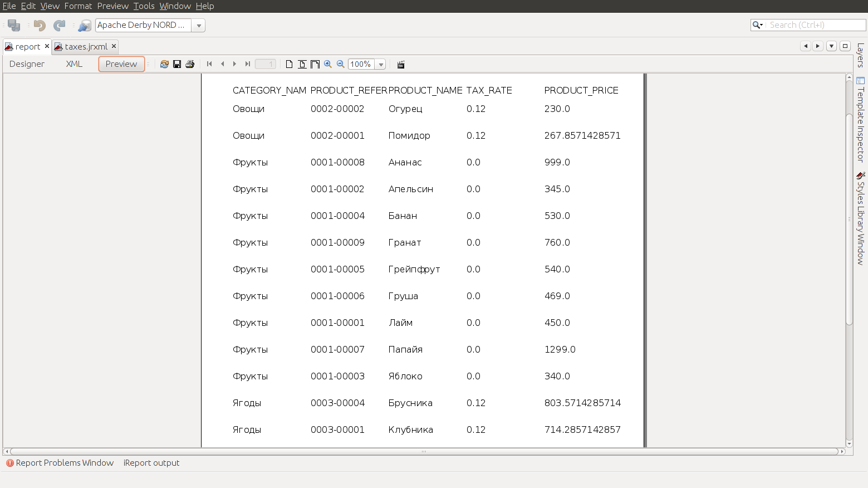Go to the previous preview page
The height and width of the screenshot is (488, 868).
pyautogui.click(x=222, y=64)
